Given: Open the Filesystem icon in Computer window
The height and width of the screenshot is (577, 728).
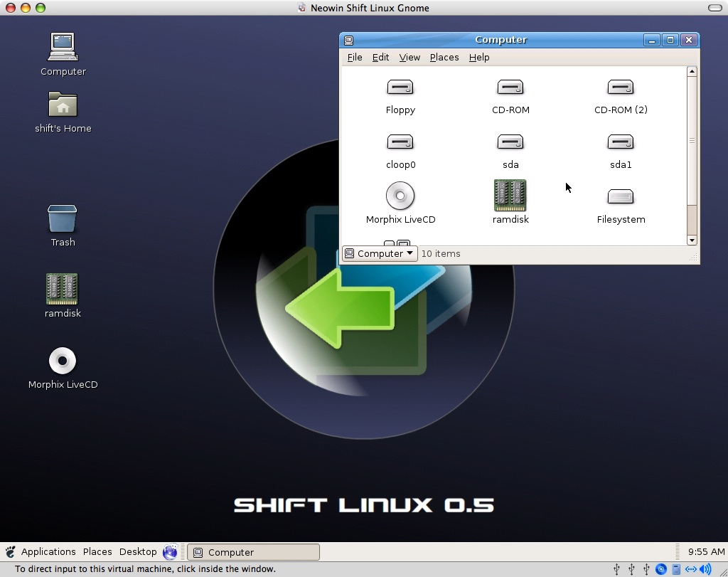Looking at the screenshot, I should tap(620, 197).
